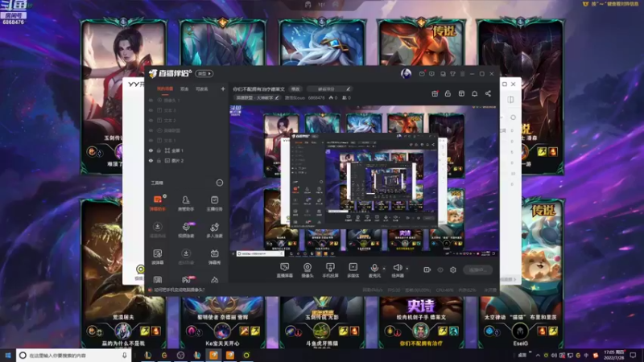
Task: Select the third scene tab
Action: [202, 88]
